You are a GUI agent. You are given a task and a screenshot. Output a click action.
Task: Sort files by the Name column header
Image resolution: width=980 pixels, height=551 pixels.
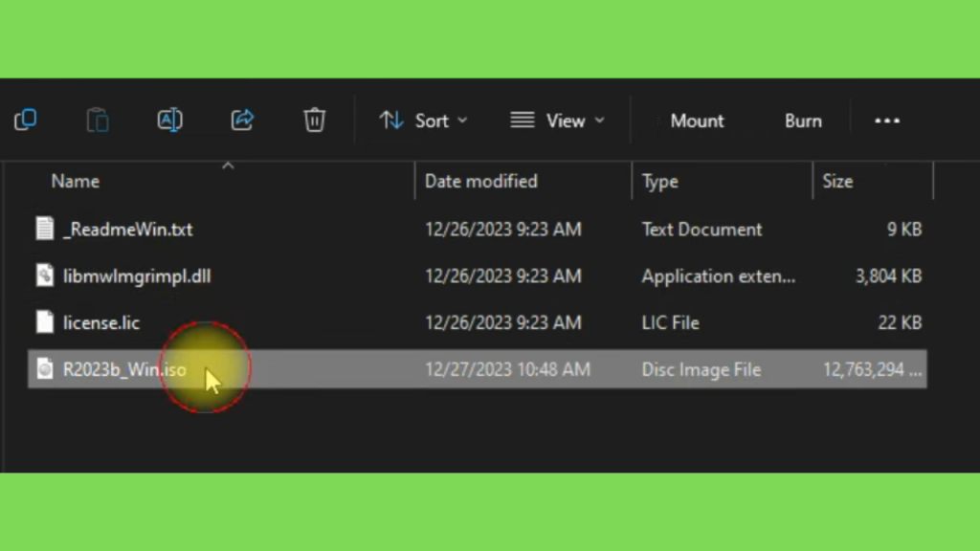click(x=75, y=181)
